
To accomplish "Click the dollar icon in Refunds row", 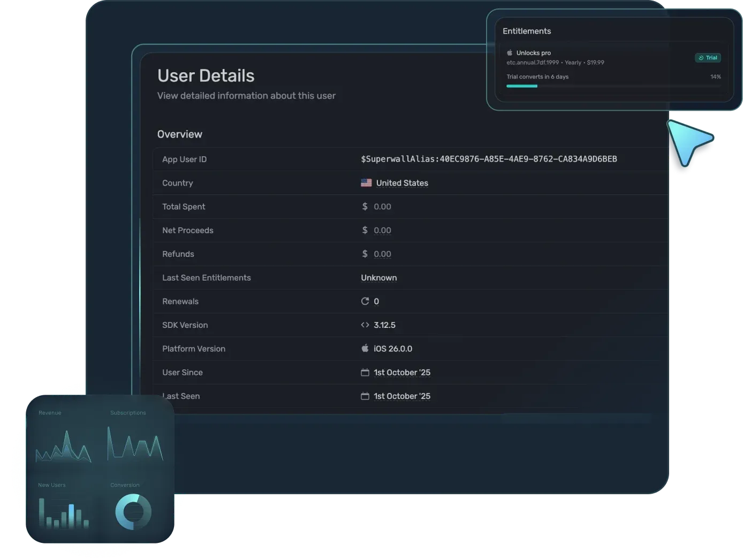I will pyautogui.click(x=365, y=254).
